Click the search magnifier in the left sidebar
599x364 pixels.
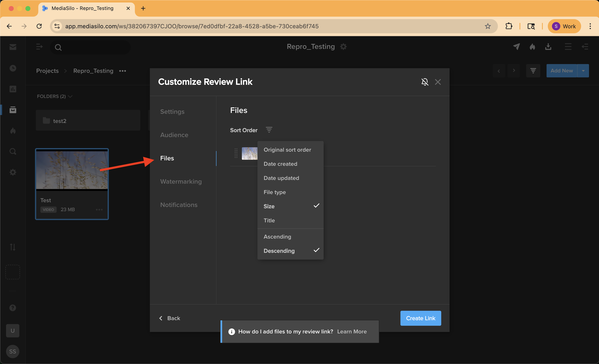click(12, 151)
